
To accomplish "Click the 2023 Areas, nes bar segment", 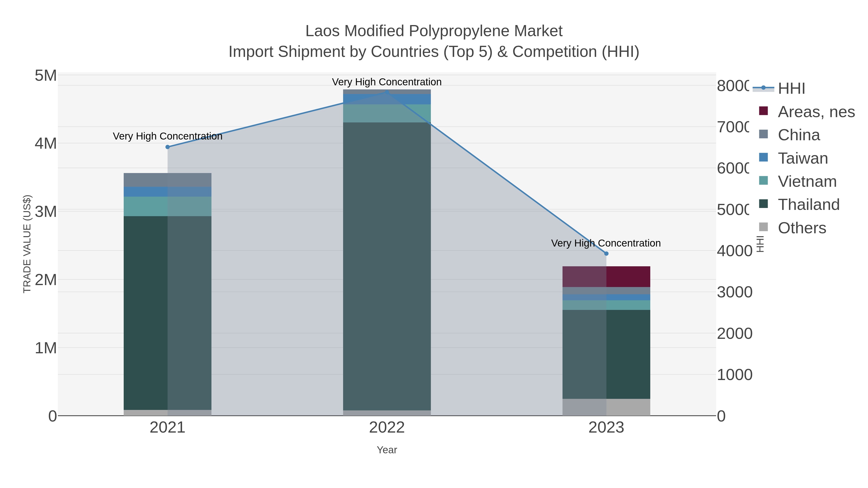I will pyautogui.click(x=606, y=277).
